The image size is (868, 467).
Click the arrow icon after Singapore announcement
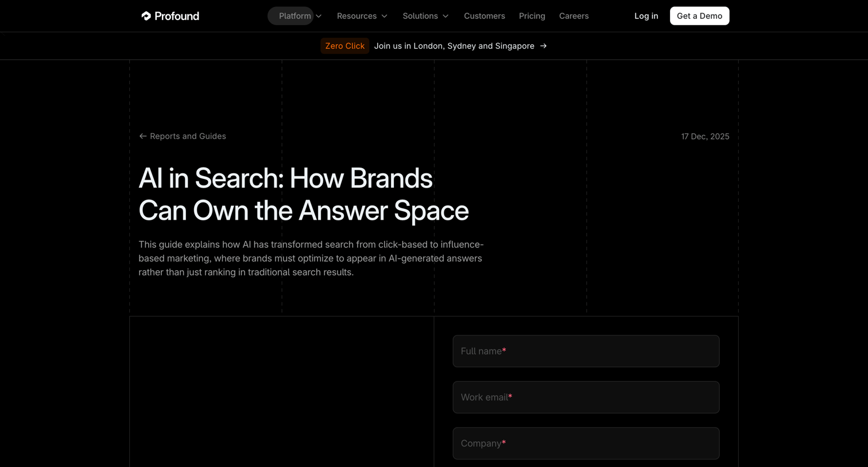point(543,46)
